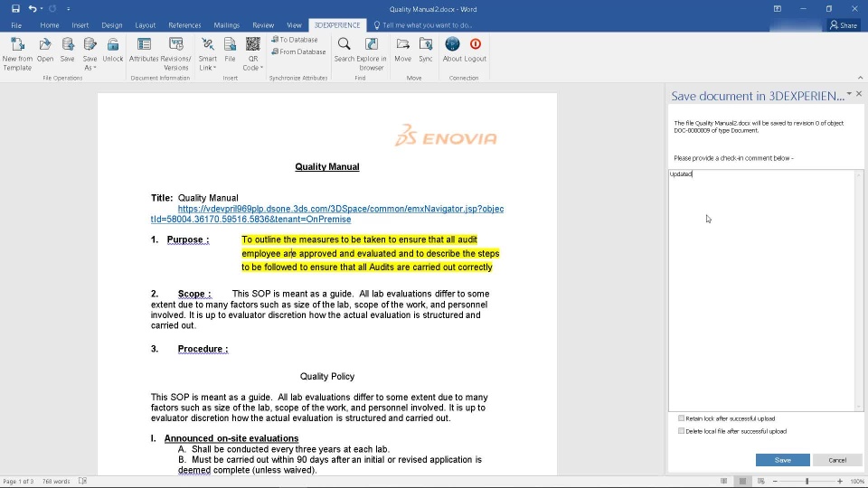Open a document from 3DEXPERIENCE
Image resolution: width=868 pixels, height=488 pixels.
[x=45, y=50]
